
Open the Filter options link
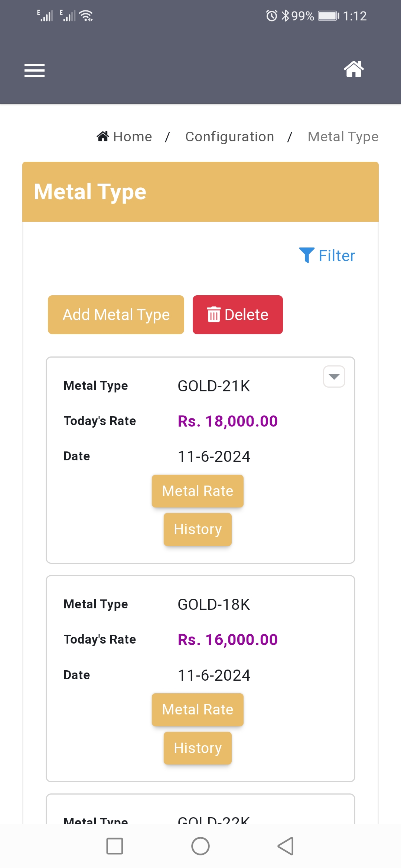click(x=336, y=256)
